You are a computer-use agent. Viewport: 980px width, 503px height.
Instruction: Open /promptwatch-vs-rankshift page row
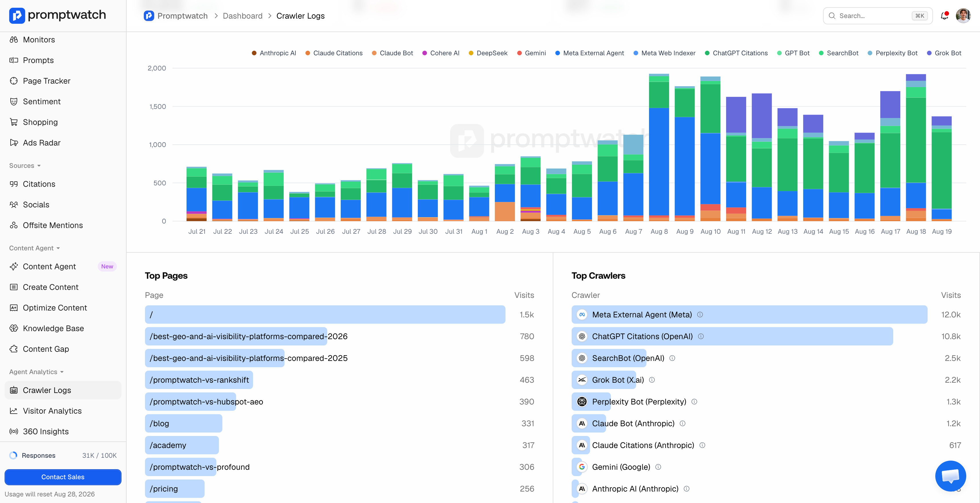coord(340,380)
